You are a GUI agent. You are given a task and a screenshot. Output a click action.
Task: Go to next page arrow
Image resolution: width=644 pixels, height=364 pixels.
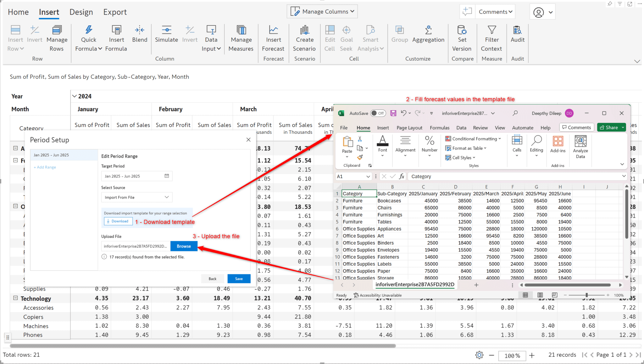(x=631, y=355)
